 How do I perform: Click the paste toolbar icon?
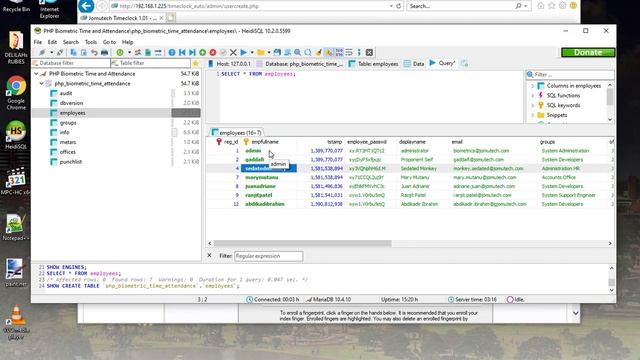point(84,52)
